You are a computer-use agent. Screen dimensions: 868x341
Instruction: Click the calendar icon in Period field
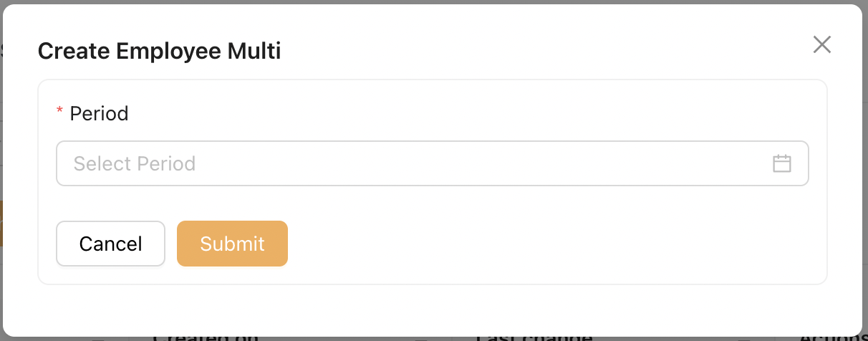(781, 163)
